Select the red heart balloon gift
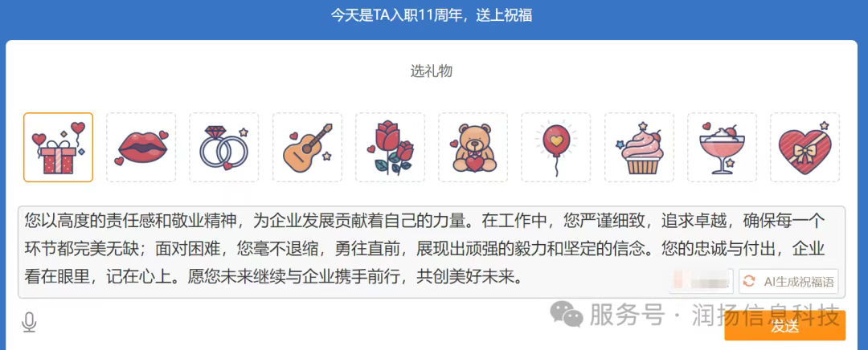868x350 pixels. tap(556, 148)
